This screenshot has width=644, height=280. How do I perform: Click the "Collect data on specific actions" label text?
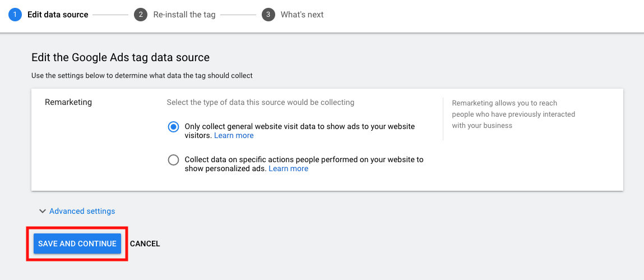point(304,164)
